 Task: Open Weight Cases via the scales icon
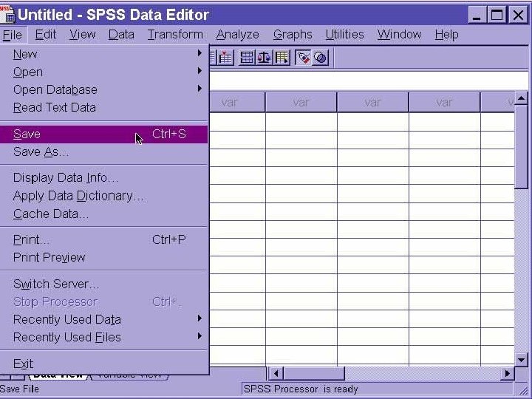click(265, 58)
